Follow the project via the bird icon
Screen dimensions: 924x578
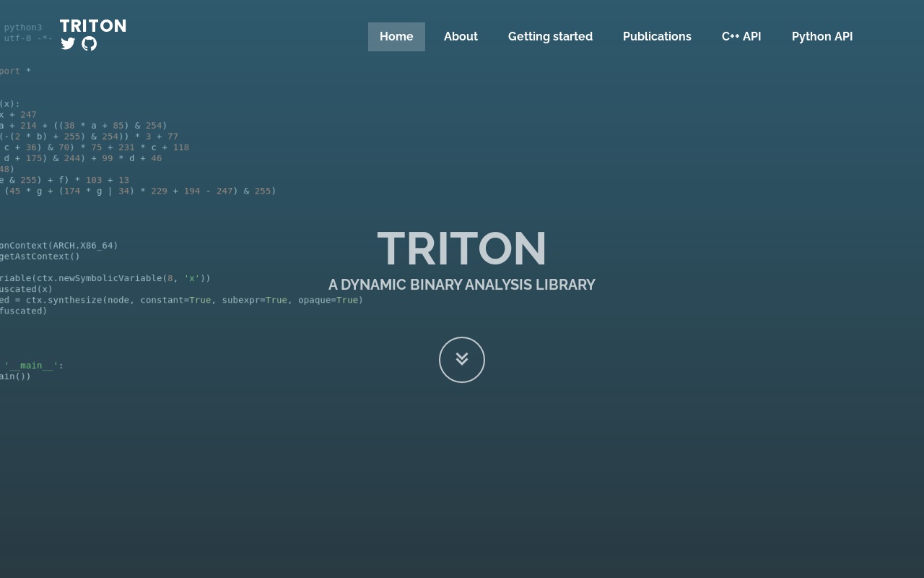pyautogui.click(x=68, y=44)
